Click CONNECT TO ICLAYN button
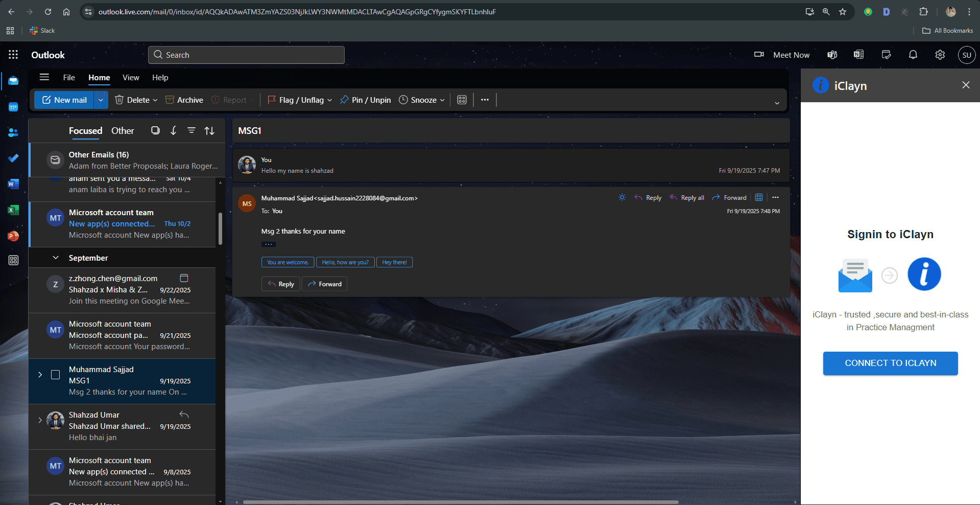Viewport: 980px width, 505px height. click(x=890, y=363)
